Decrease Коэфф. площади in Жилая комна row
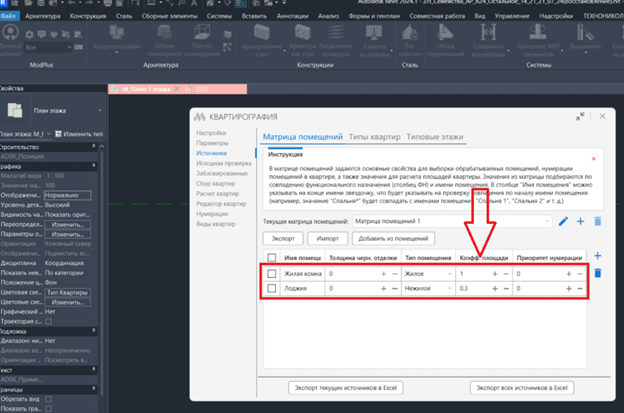This screenshot has height=413, width=624. (506, 274)
